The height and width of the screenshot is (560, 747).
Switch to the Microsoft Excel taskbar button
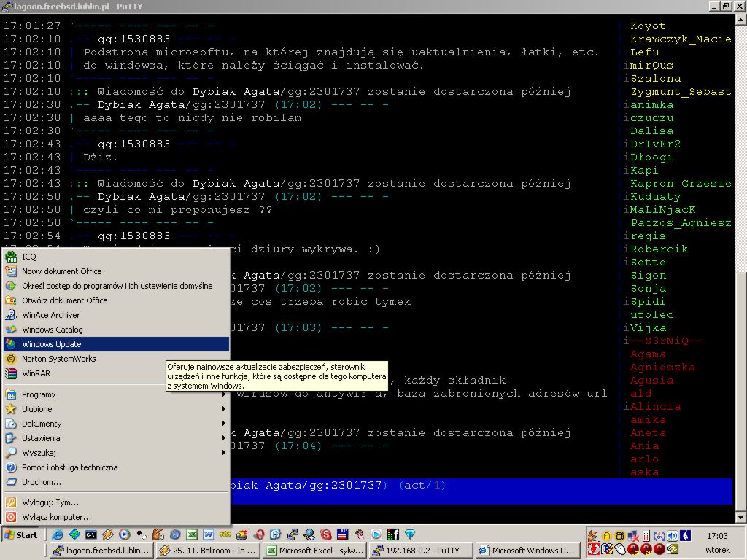pyautogui.click(x=314, y=550)
